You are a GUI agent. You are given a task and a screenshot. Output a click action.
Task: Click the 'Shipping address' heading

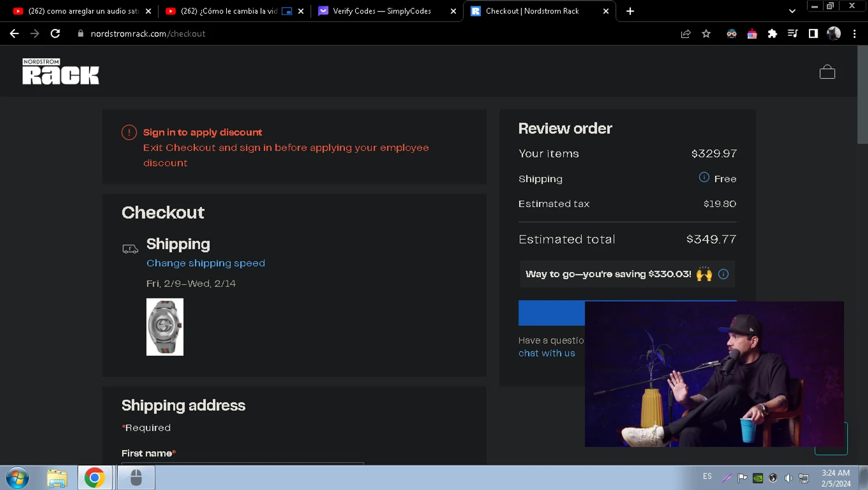(183, 406)
